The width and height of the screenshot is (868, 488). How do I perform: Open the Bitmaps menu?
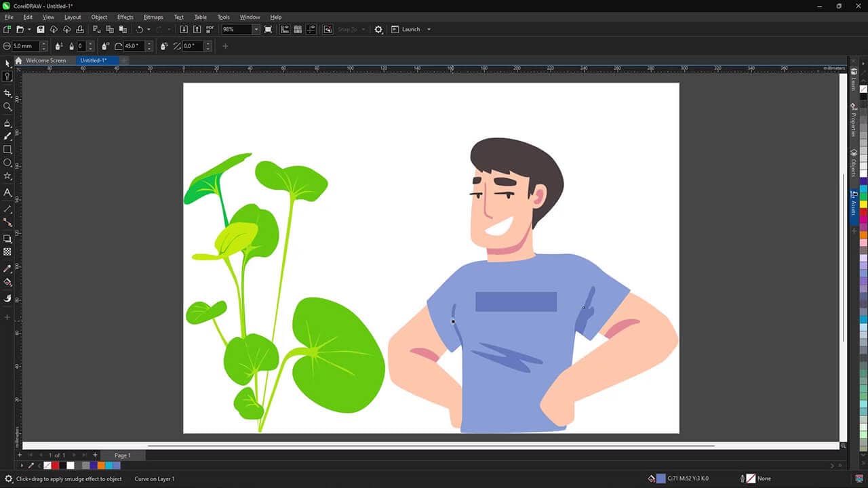pyautogui.click(x=153, y=17)
